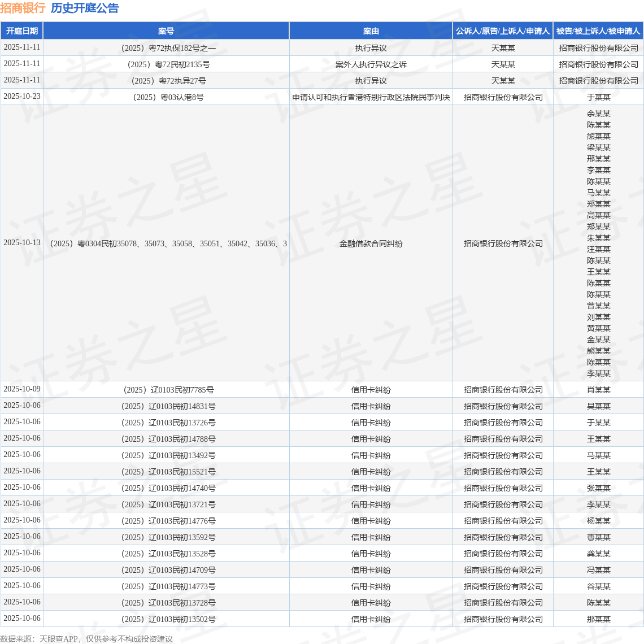Image resolution: width=644 pixels, height=644 pixels.
Task: Click the 历史开庭公告 heading
Action: [x=85, y=8]
